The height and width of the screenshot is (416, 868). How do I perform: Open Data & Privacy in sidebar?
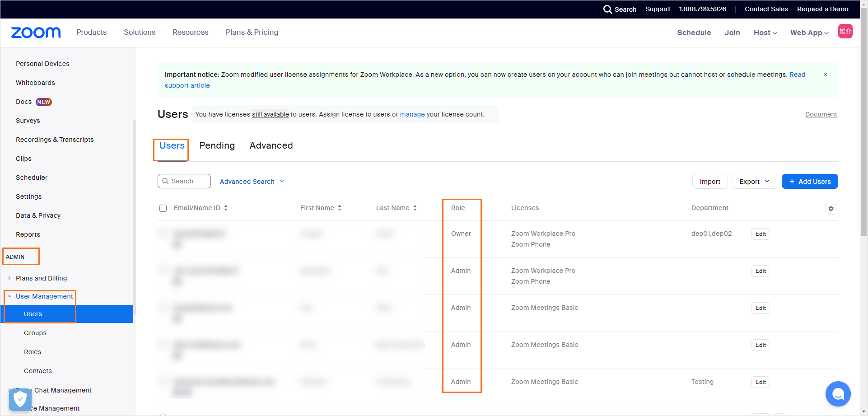click(x=38, y=215)
